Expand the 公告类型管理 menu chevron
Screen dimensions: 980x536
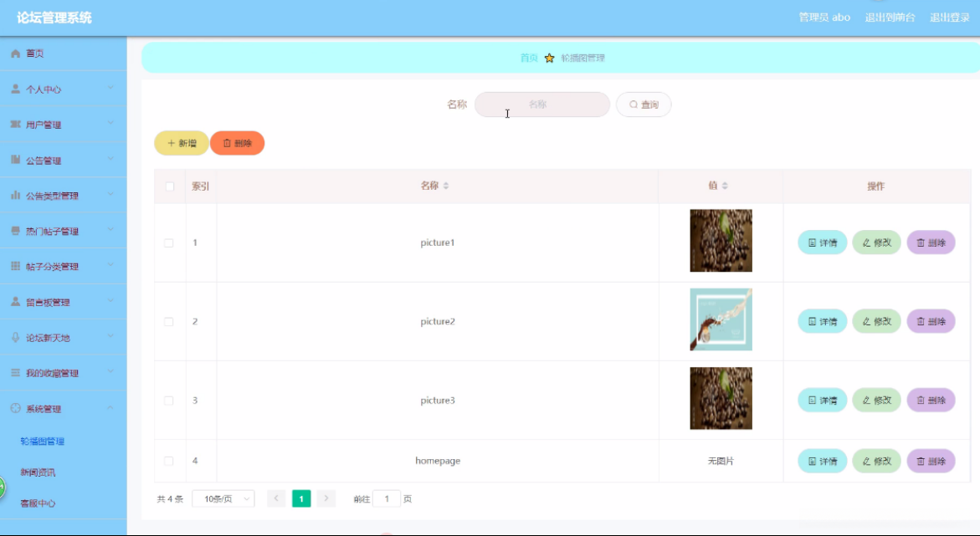point(110,194)
